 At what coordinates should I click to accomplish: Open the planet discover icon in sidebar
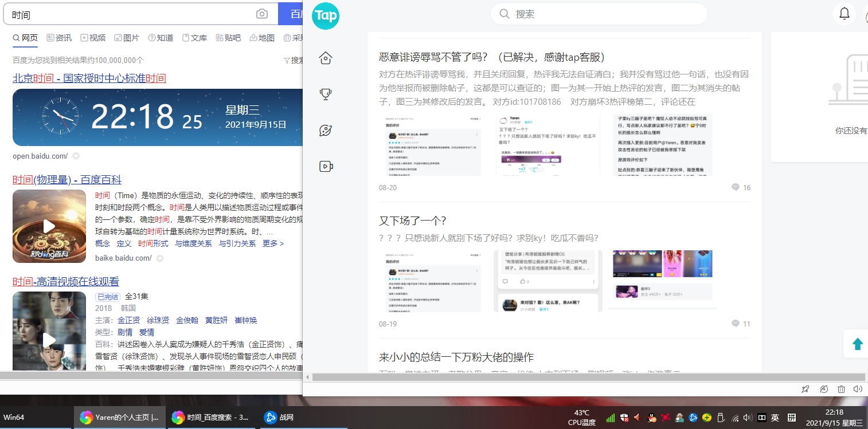326,130
